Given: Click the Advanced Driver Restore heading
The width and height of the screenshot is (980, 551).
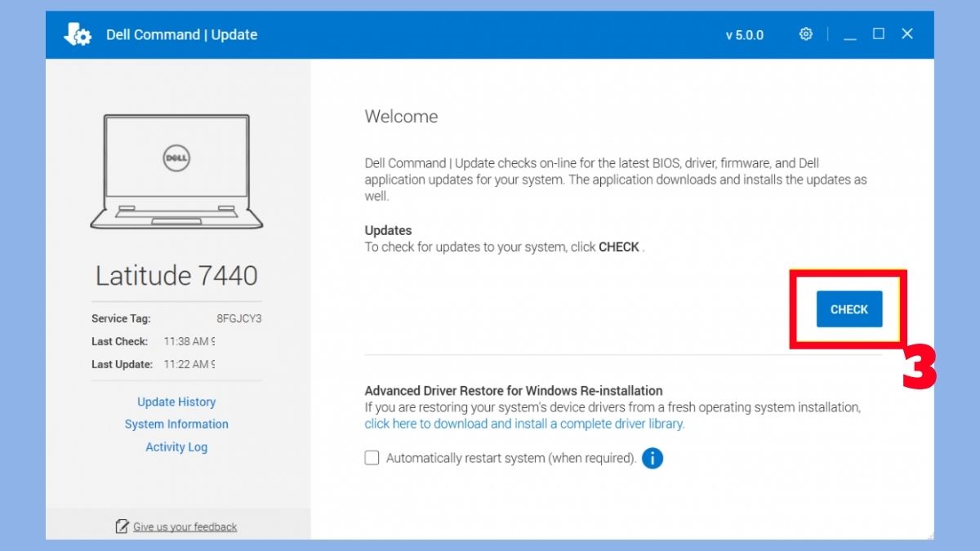Looking at the screenshot, I should coord(514,391).
